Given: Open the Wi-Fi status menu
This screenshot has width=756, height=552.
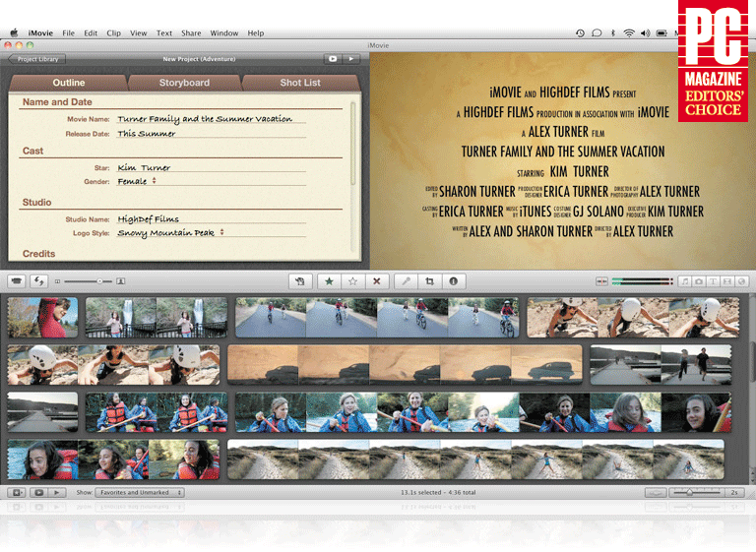Looking at the screenshot, I should click(x=629, y=33).
